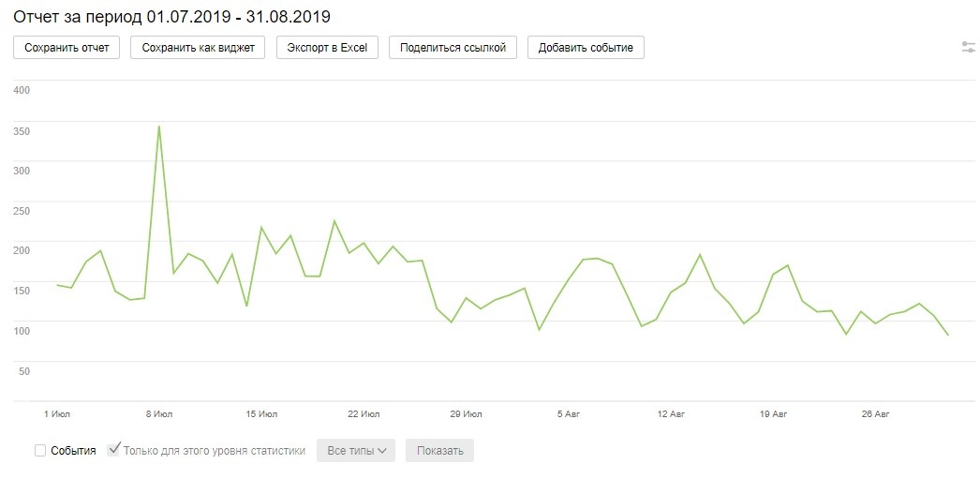Select the 8 Июл peak on chart
Screen dimensions: 980x479
(158, 127)
